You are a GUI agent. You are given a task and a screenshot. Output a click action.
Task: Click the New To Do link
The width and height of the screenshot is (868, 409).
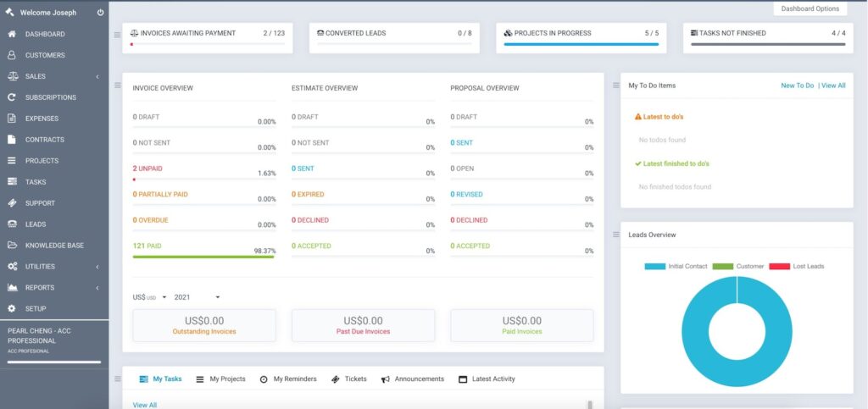(797, 86)
